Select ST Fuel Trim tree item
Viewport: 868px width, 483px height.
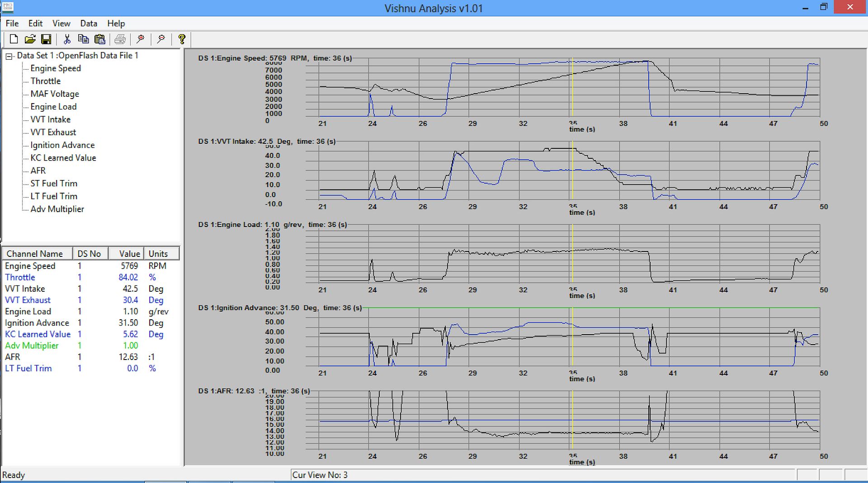click(54, 184)
